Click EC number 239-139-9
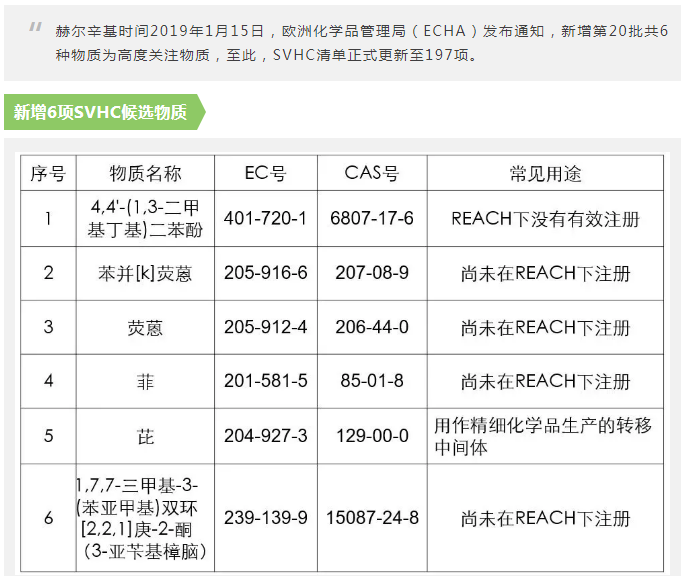 [265, 518]
